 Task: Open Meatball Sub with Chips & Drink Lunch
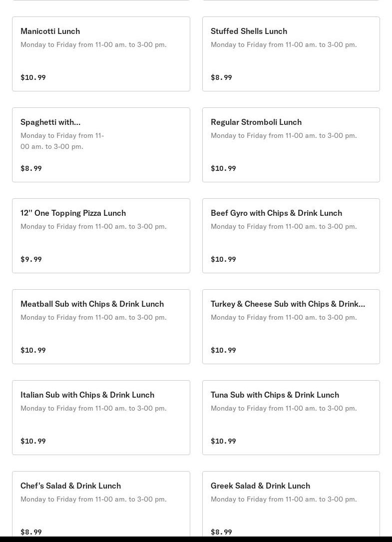(x=92, y=304)
